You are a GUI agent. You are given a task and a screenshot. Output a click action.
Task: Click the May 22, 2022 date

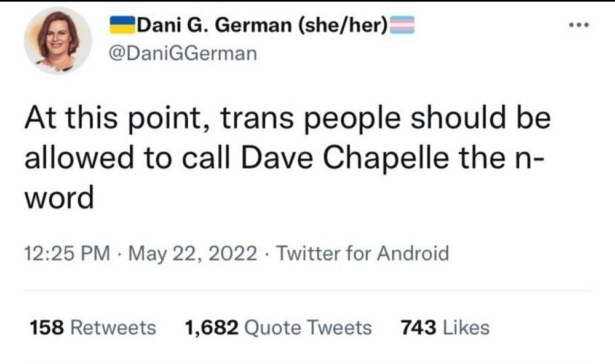(x=191, y=253)
